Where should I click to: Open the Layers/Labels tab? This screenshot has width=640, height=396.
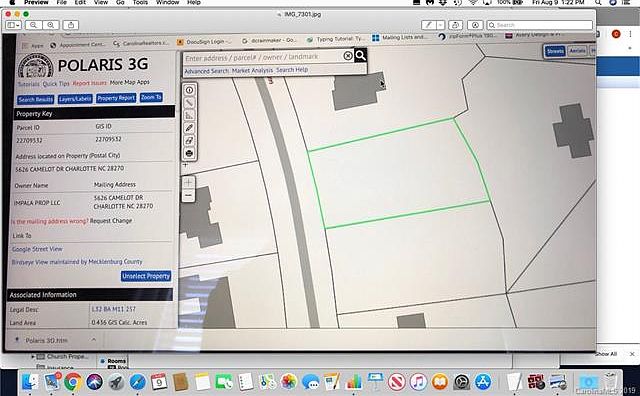(75, 99)
